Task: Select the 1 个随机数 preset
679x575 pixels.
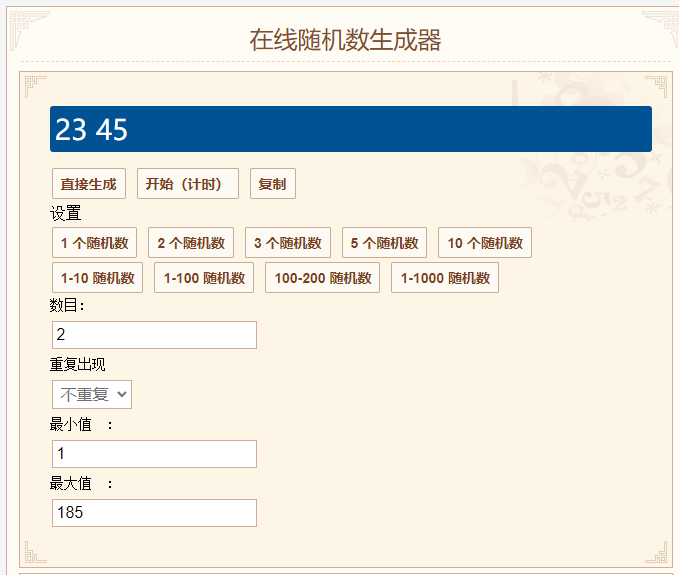Action: [x=94, y=242]
